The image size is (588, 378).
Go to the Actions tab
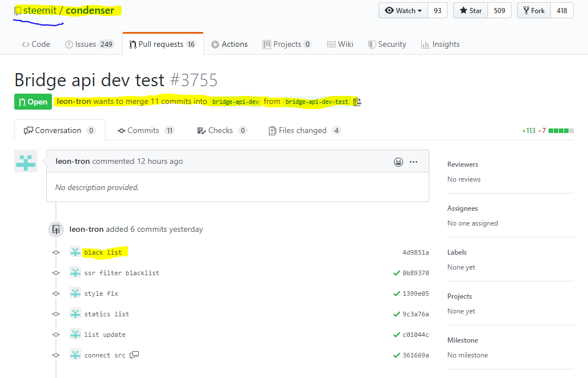pos(229,44)
